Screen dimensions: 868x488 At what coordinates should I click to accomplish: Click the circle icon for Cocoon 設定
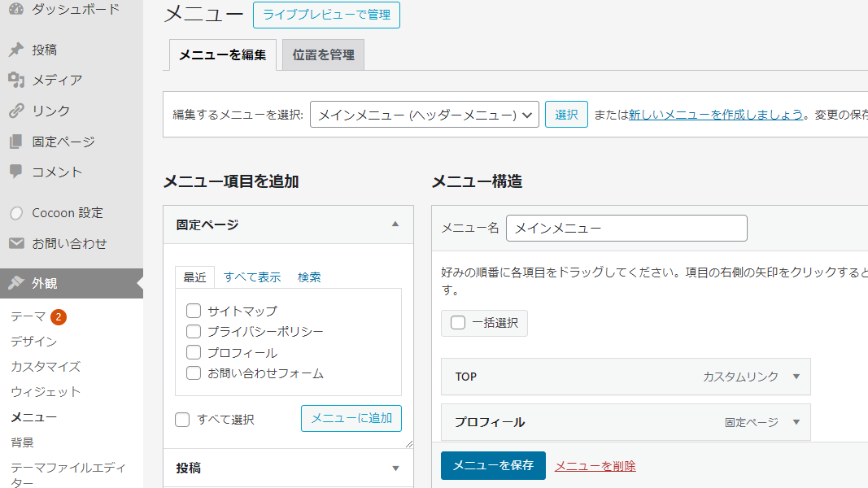(x=16, y=213)
